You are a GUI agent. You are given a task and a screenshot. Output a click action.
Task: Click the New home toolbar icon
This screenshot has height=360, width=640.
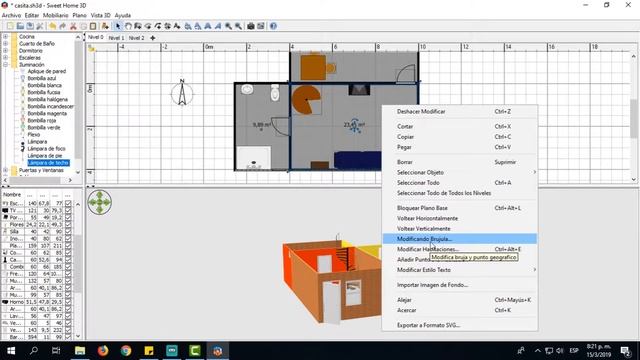tap(10, 26)
